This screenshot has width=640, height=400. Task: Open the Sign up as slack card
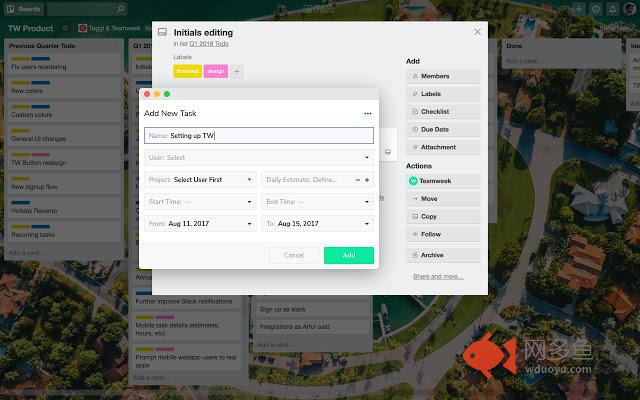point(312,309)
